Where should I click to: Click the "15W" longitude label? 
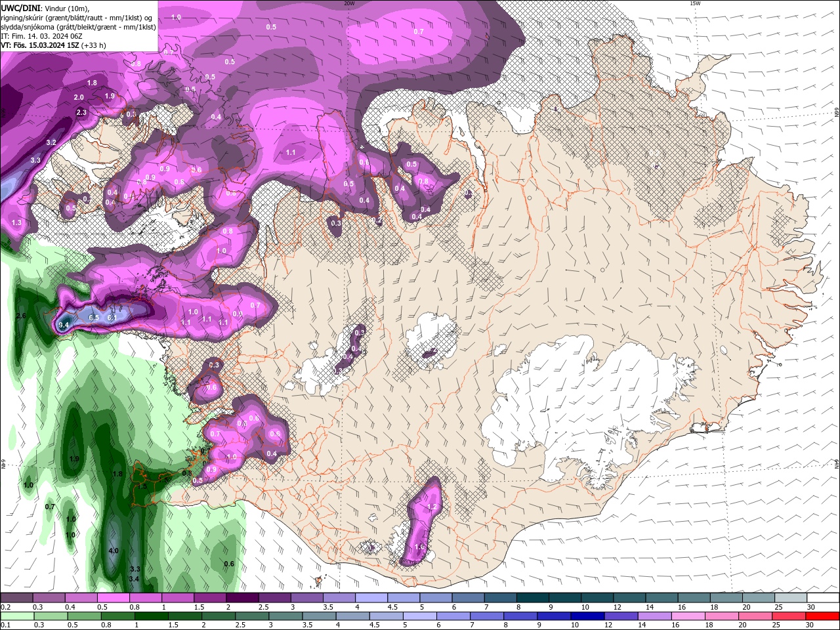695,3
